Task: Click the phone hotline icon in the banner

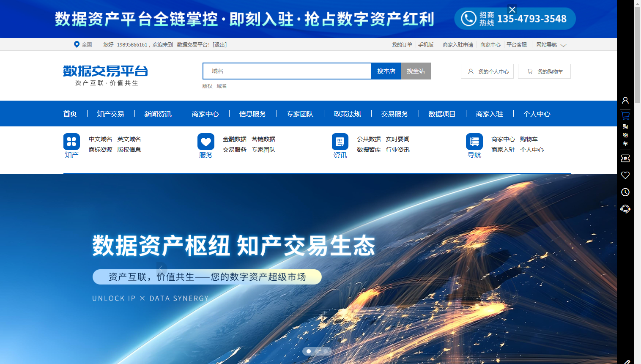Action: click(468, 19)
